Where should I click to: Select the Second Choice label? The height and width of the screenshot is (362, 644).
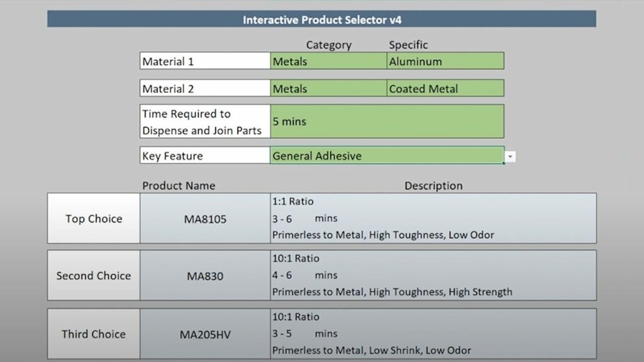click(93, 275)
